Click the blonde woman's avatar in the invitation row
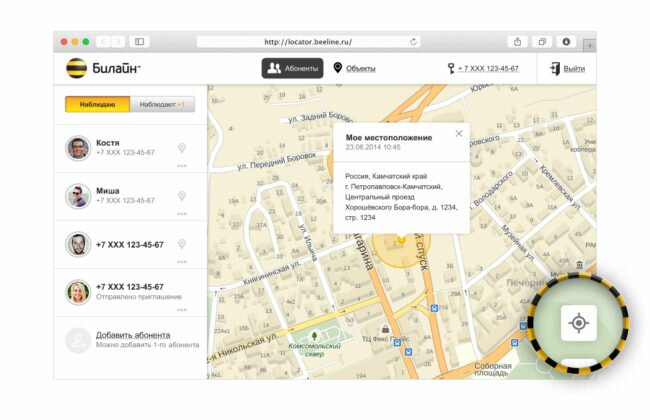Image resolution: width=650 pixels, height=420 pixels. [78, 292]
